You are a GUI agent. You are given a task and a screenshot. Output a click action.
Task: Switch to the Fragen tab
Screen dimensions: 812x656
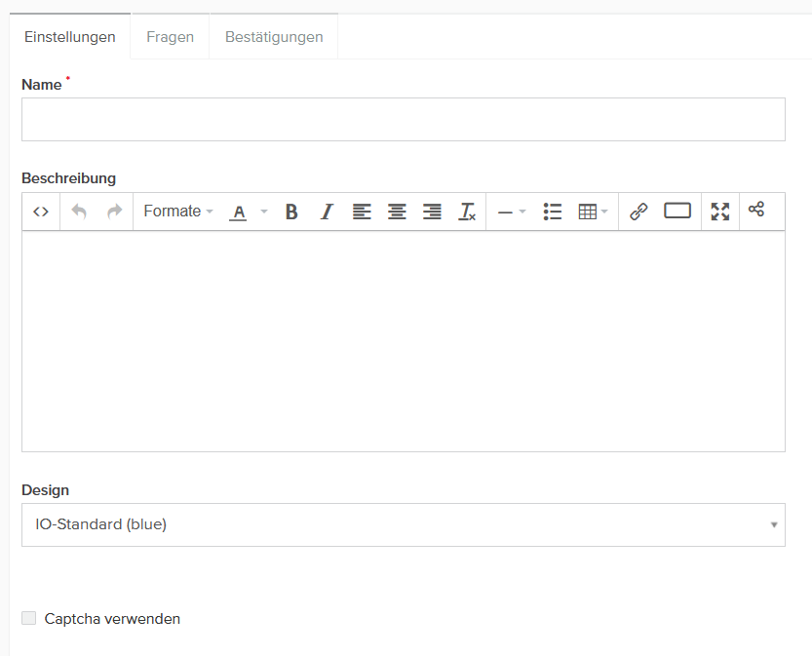coord(170,37)
